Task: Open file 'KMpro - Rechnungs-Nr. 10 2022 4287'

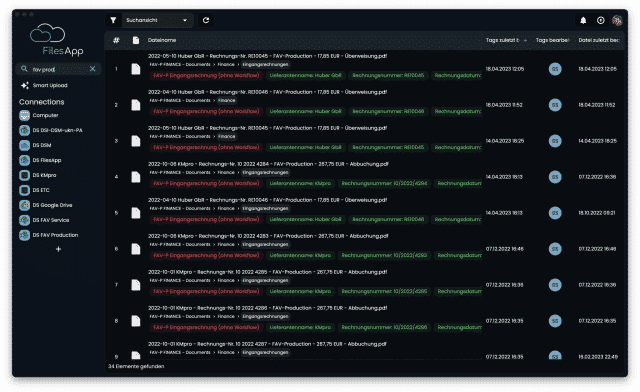Action: (x=267, y=344)
